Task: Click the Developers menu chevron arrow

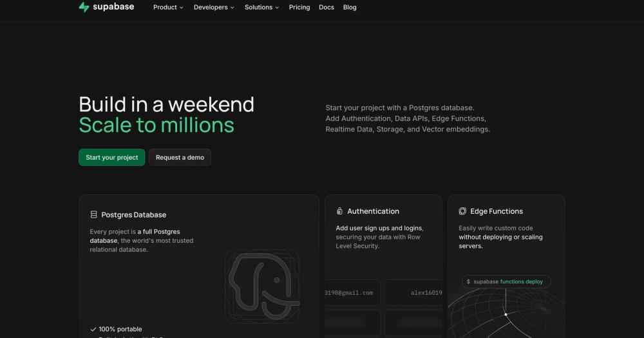Action: tap(232, 7)
